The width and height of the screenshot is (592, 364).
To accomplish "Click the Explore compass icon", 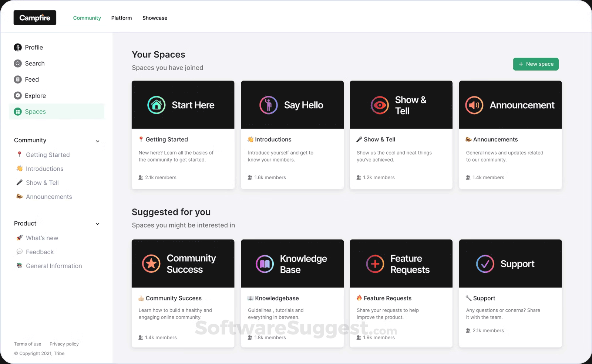I will click(18, 96).
